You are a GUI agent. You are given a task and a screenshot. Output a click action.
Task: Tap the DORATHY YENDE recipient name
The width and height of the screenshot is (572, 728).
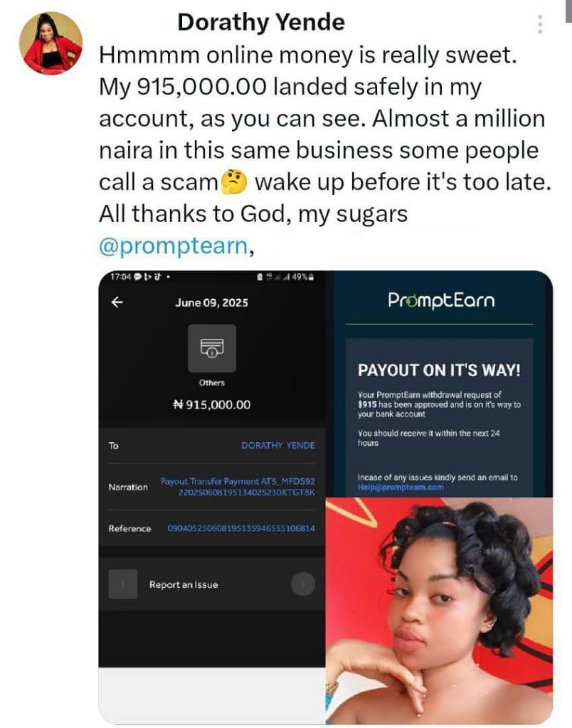pos(278,445)
